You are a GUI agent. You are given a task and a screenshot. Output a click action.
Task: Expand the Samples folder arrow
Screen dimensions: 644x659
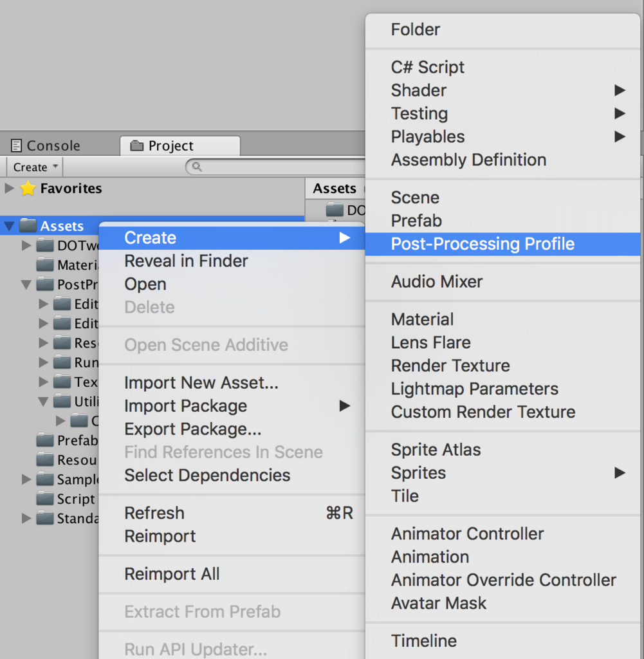pyautogui.click(x=26, y=479)
